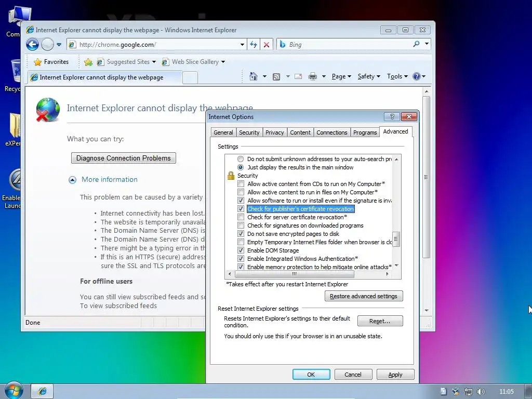Uncheck 'Enable DOM Storage'
532x399 pixels.
241,250
